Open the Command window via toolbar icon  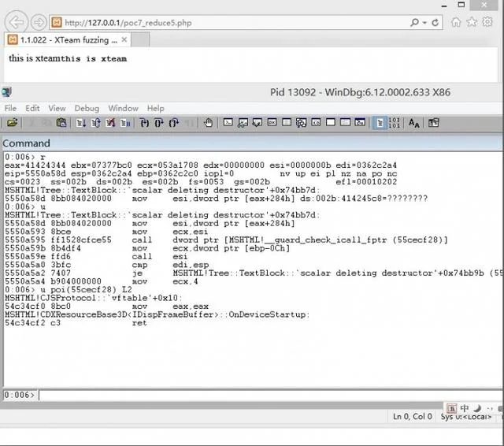(x=228, y=122)
